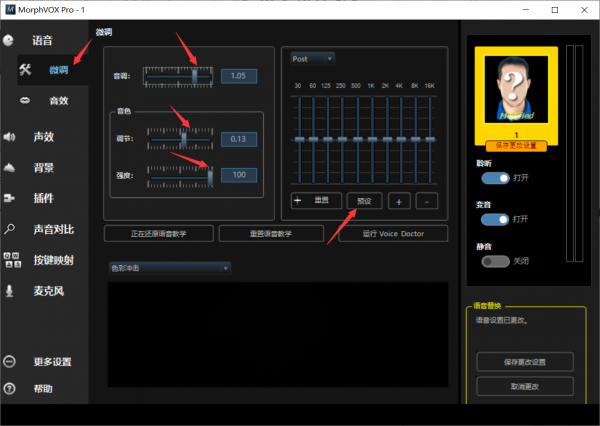The width and height of the screenshot is (600, 426).
Task: Select the 微调 menu item
Action: click(59, 70)
